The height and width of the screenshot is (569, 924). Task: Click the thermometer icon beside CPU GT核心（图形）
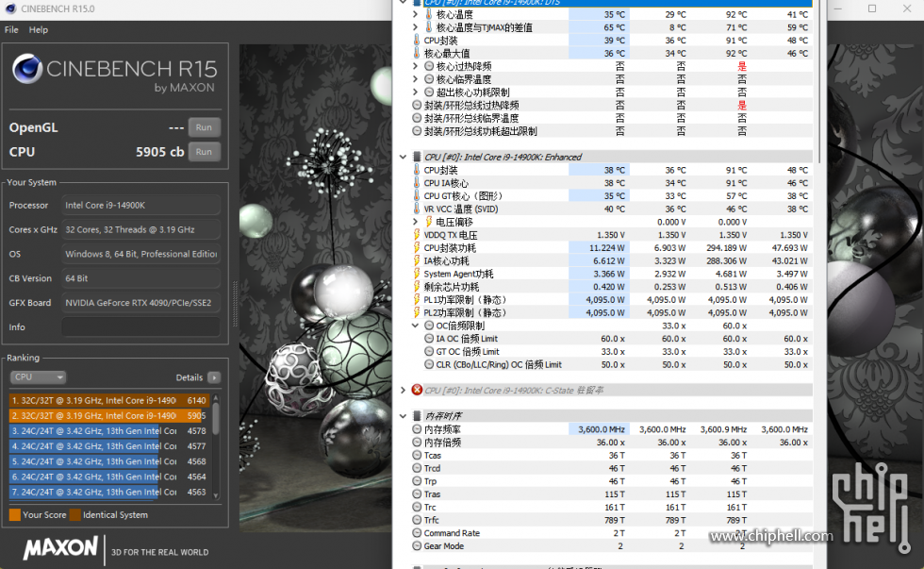pyautogui.click(x=417, y=195)
